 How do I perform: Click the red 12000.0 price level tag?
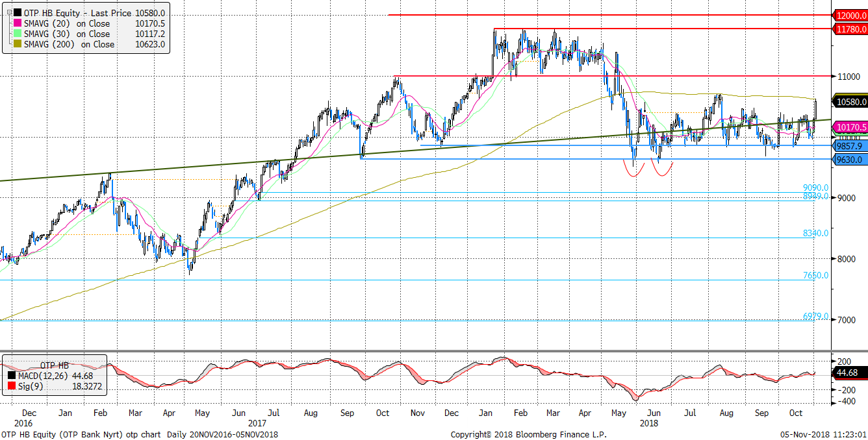pos(850,15)
